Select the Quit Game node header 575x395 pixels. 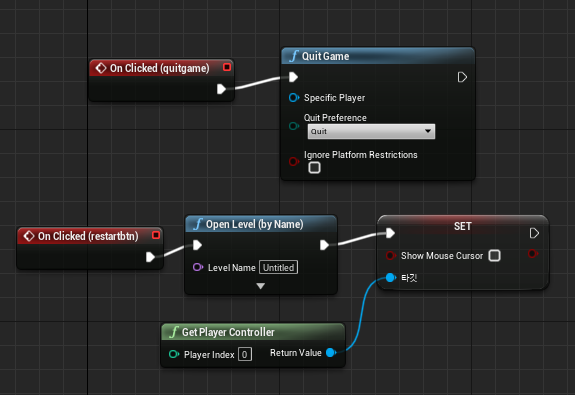(378, 56)
